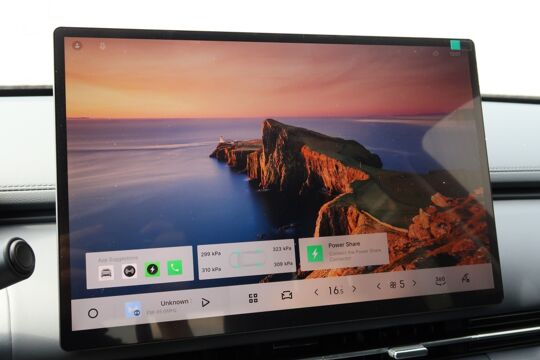Open the lightning bolt charging app shortcut
Viewport: 540px width, 360px height.
click(152, 269)
